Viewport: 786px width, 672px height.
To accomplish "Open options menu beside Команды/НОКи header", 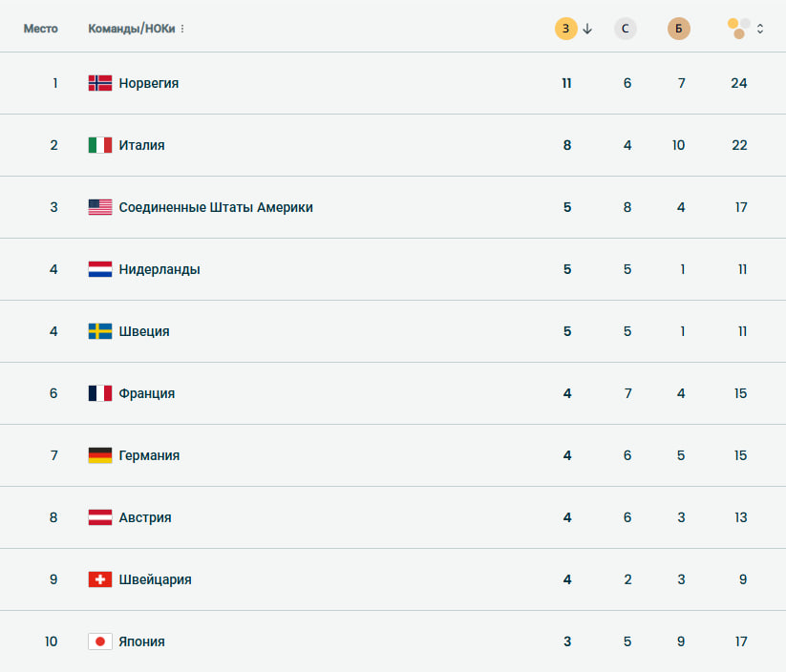I will 182,29.
